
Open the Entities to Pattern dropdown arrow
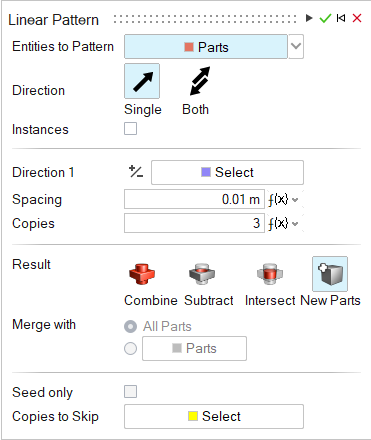coord(296,46)
